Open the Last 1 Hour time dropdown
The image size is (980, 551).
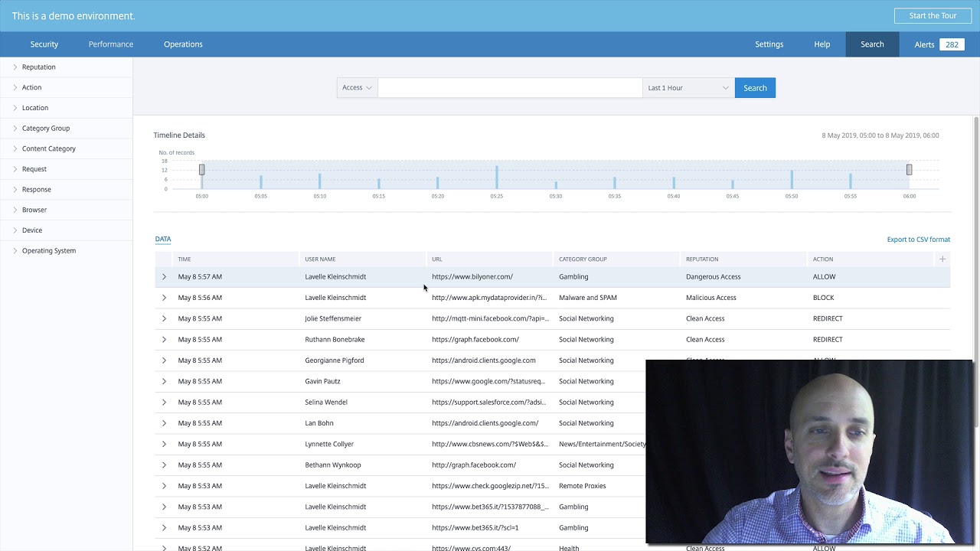coord(688,88)
